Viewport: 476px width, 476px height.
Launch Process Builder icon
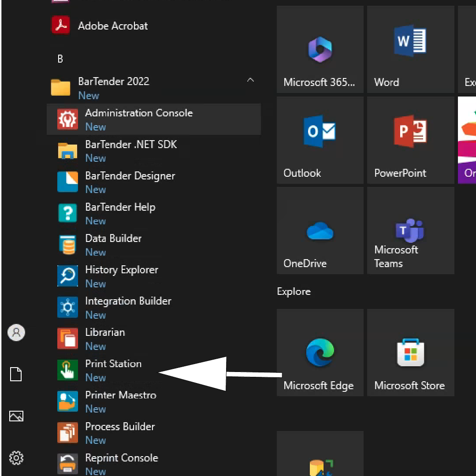tap(67, 433)
